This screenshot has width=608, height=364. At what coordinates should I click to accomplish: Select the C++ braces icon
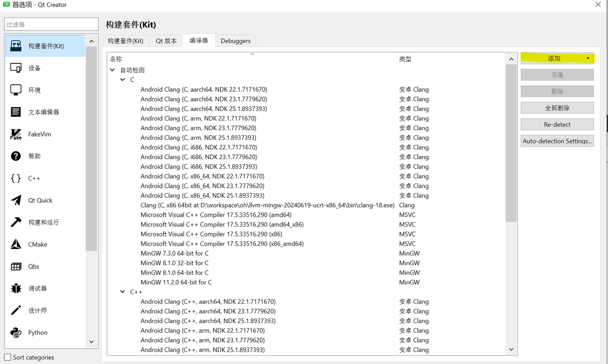coord(16,178)
